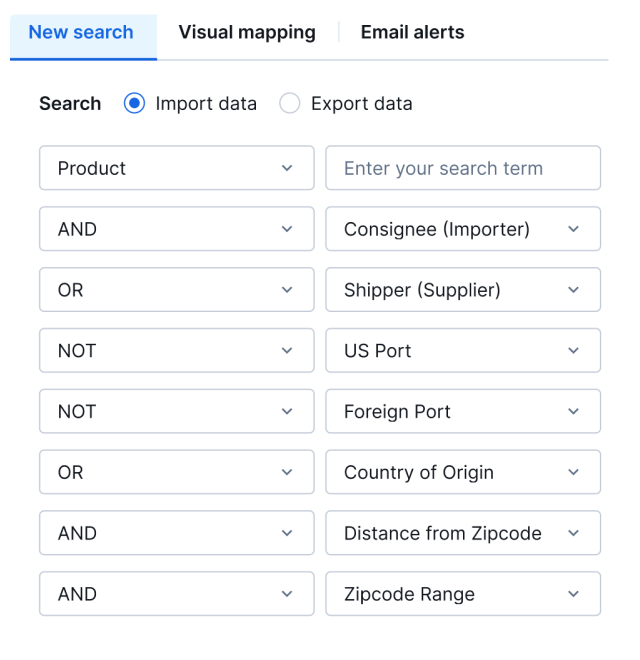This screenshot has width=640, height=660.
Task: Open the Distance from Zipcode dropdown
Action: click(x=463, y=533)
